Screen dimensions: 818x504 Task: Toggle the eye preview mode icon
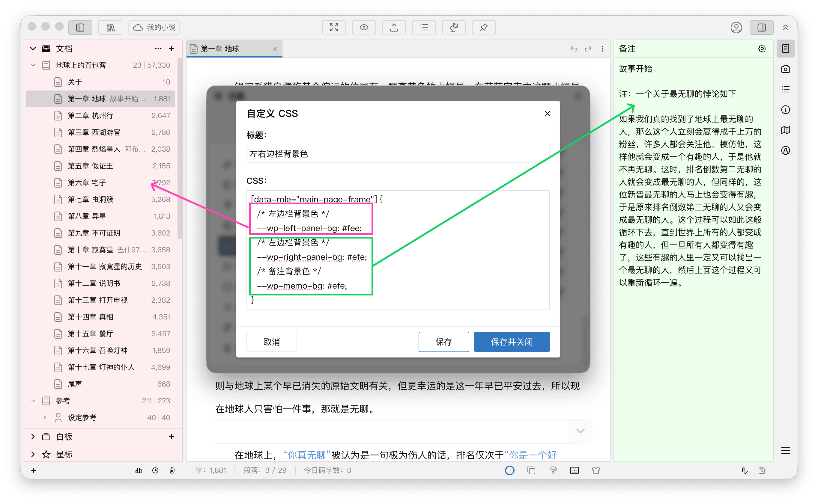pyautogui.click(x=364, y=27)
